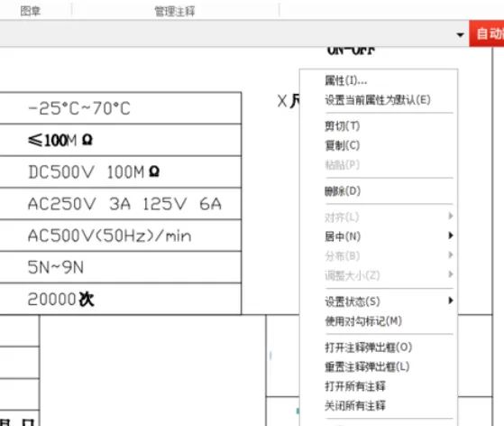This screenshot has width=504, height=426.
Task: Expand the 设置状态(S) submenu arrow
Action: pyautogui.click(x=451, y=301)
